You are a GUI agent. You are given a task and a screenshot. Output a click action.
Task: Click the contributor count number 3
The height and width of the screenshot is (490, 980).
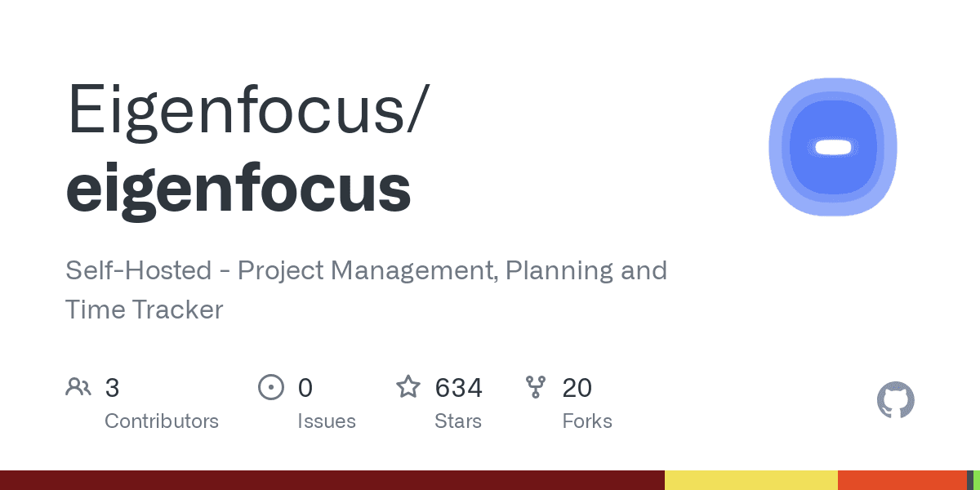point(112,387)
